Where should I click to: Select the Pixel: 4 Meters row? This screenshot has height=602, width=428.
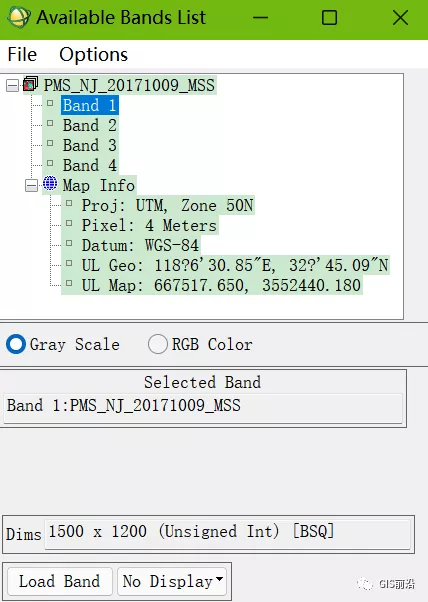point(149,225)
